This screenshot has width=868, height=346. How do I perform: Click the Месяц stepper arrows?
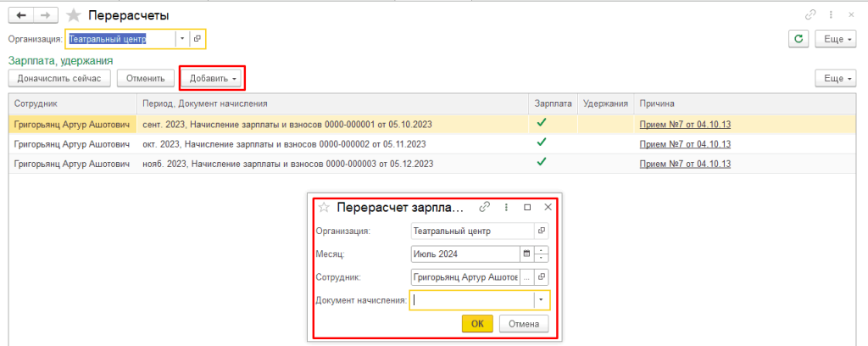542,254
